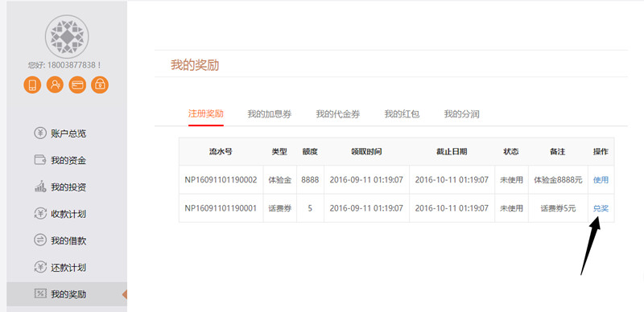Image resolution: width=644 pixels, height=312 pixels.
Task: Click the 体验金 type cell
Action: pos(279,179)
